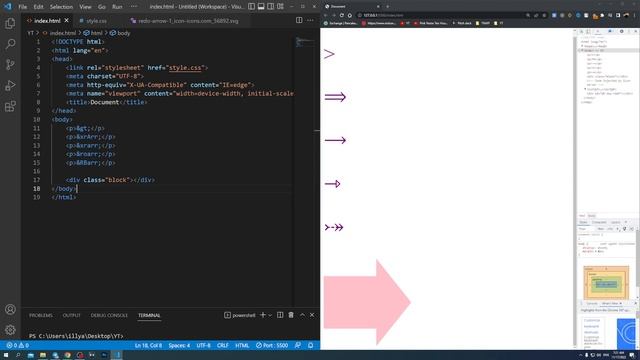Viewport: 640px width, 360px height.
Task: Close the index.html editor tab
Action: (x=67, y=20)
